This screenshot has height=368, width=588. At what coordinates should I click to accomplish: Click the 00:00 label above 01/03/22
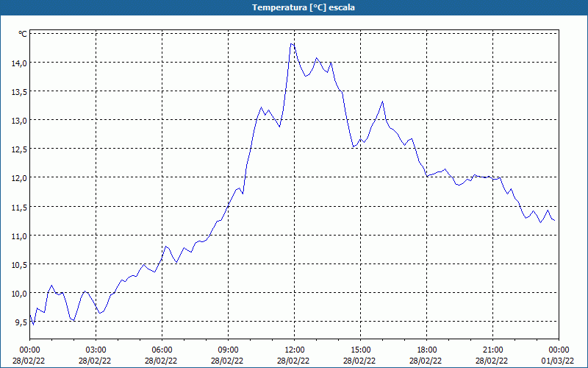click(559, 350)
